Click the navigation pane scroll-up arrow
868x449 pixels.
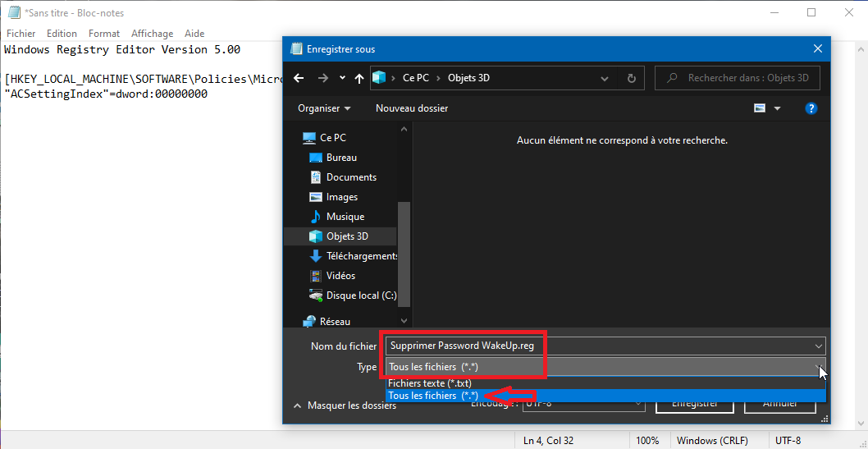(x=404, y=129)
